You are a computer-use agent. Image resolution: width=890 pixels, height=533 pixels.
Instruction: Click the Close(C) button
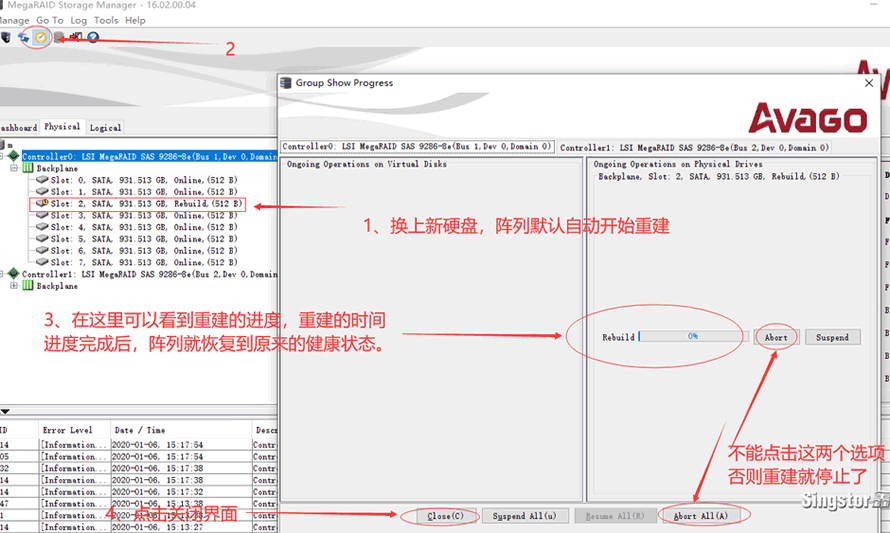[446, 516]
